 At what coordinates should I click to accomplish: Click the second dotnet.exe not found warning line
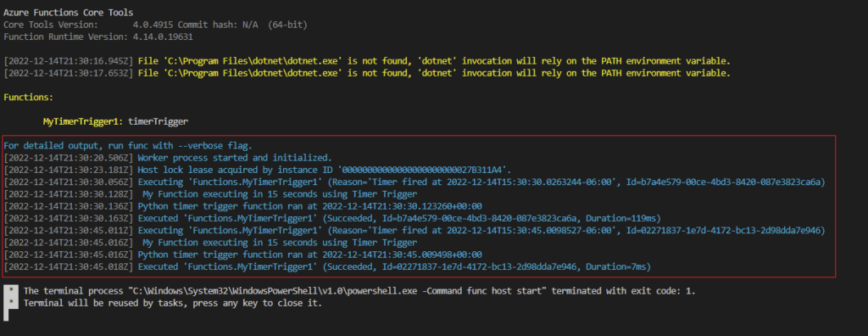click(367, 73)
